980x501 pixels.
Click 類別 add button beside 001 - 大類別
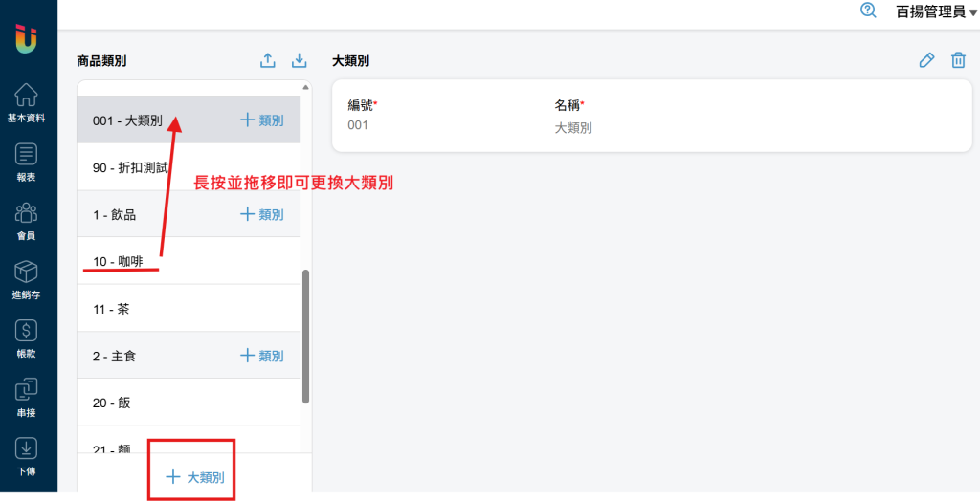point(261,120)
